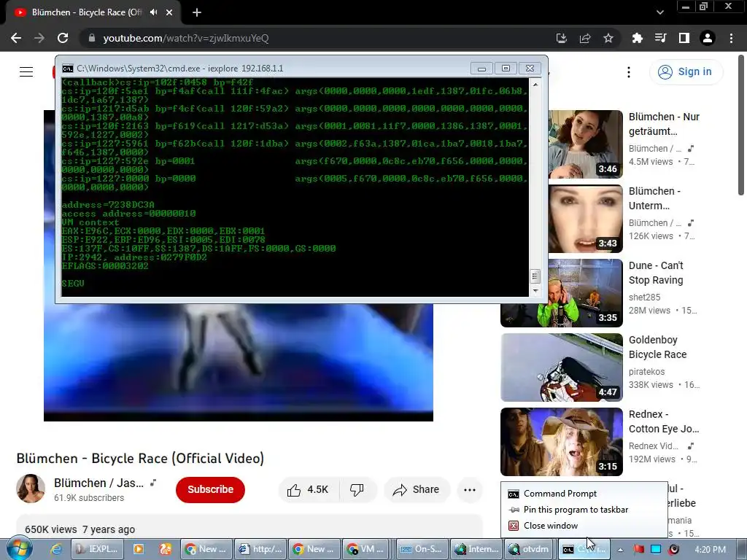The image size is (747, 560).
Task: Bookmark this page with the star icon
Action: [608, 38]
